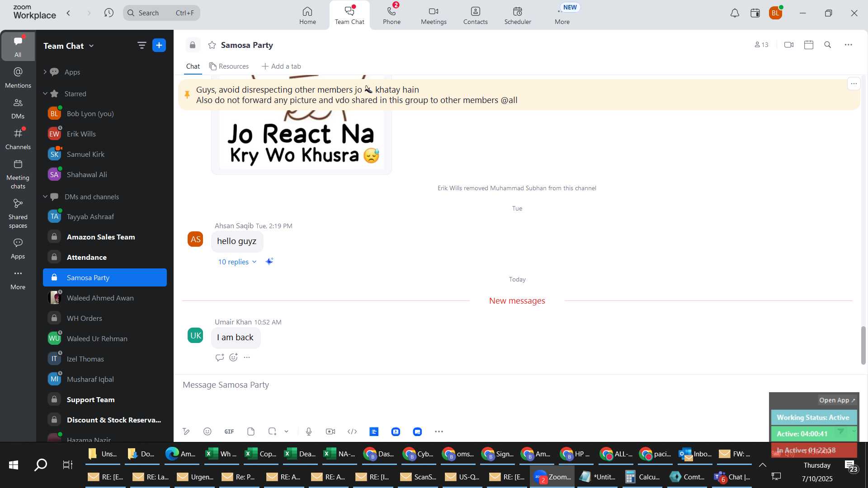Open the BL profile avatar menu
This screenshot has height=488, width=868.
coord(775,13)
